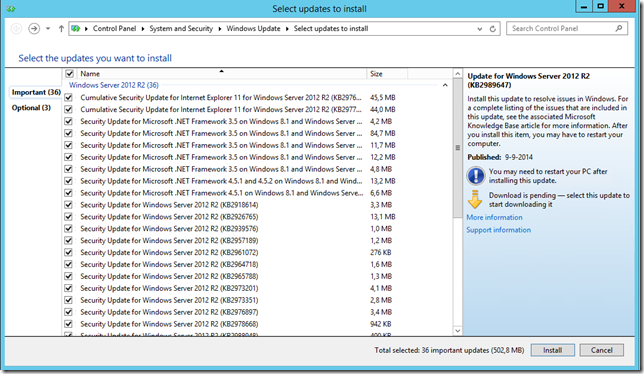Click the Windows Update icon in address bar
644x374 pixels.
tap(76, 28)
